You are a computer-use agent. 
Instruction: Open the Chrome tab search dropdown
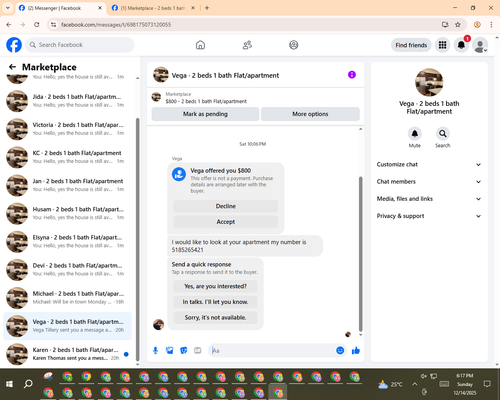[x=8, y=8]
